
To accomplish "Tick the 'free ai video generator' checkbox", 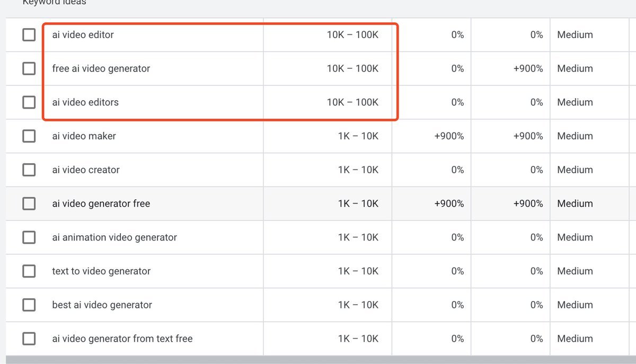I will click(29, 69).
